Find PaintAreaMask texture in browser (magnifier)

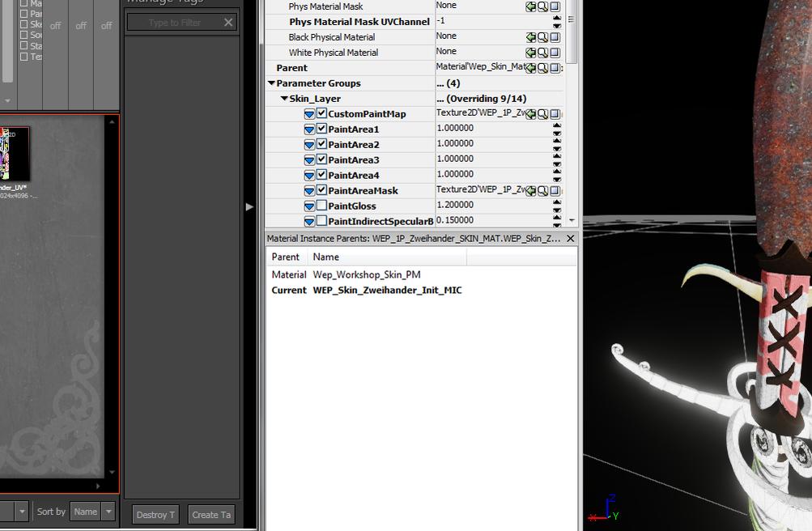click(x=542, y=191)
